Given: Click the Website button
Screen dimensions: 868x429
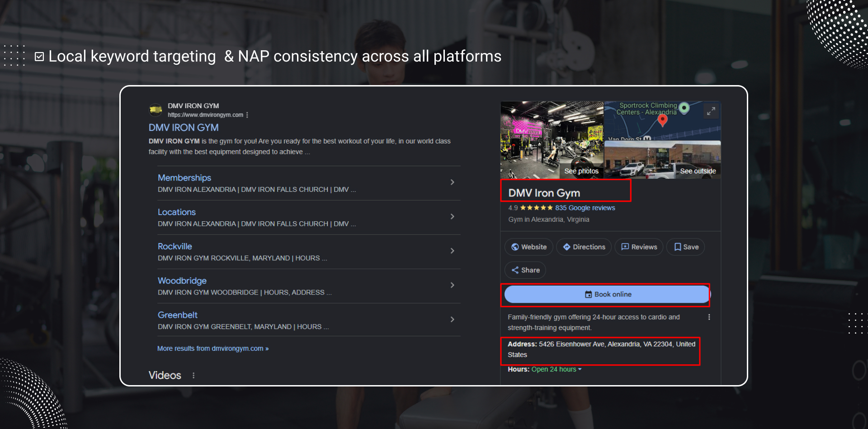Looking at the screenshot, I should [x=528, y=247].
